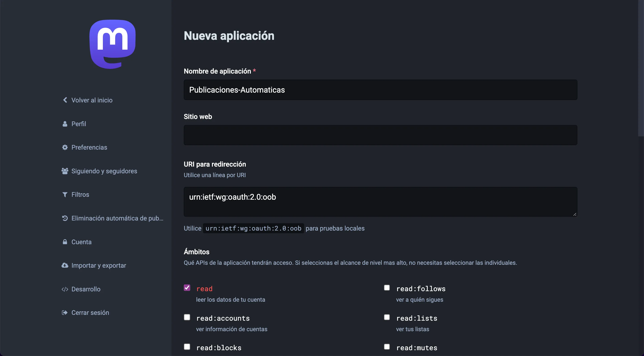Screen dimensions: 644x356
Task: Click the funnel icon beside Filtros
Action: pyautogui.click(x=65, y=195)
